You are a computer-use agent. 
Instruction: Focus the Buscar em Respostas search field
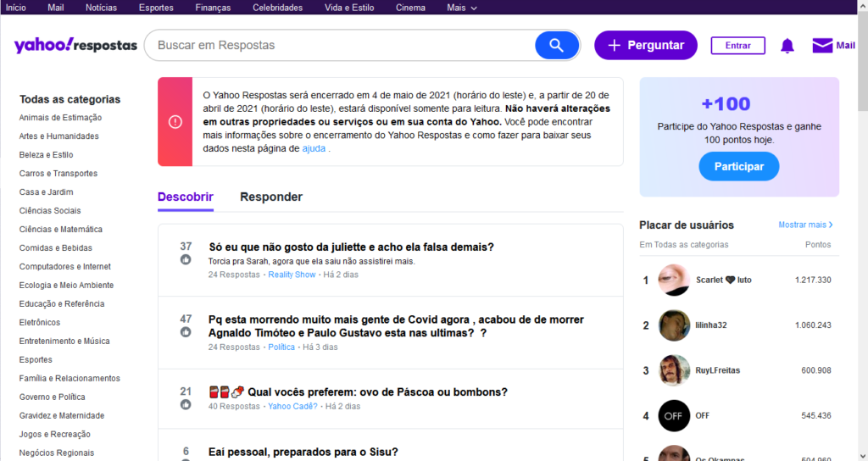coord(341,46)
